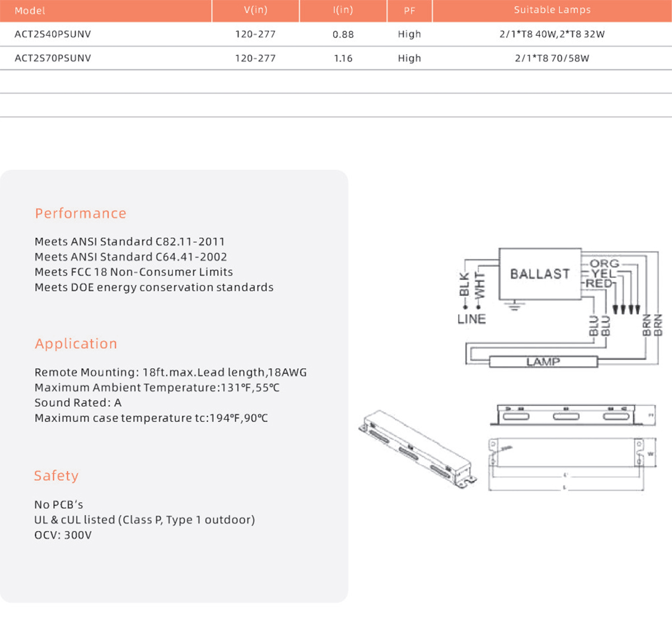This screenshot has height=622, width=672.
Task: Select the ACT2S70PSUNV model cell
Action: [53, 58]
